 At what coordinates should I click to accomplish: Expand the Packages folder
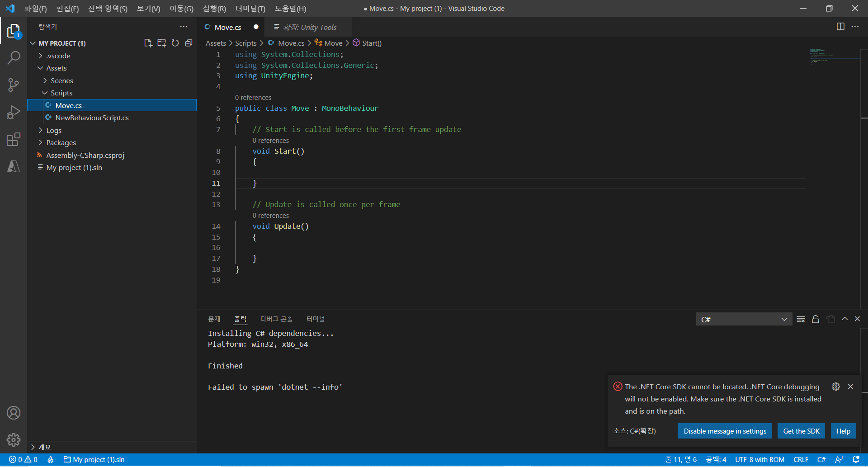tap(112, 143)
